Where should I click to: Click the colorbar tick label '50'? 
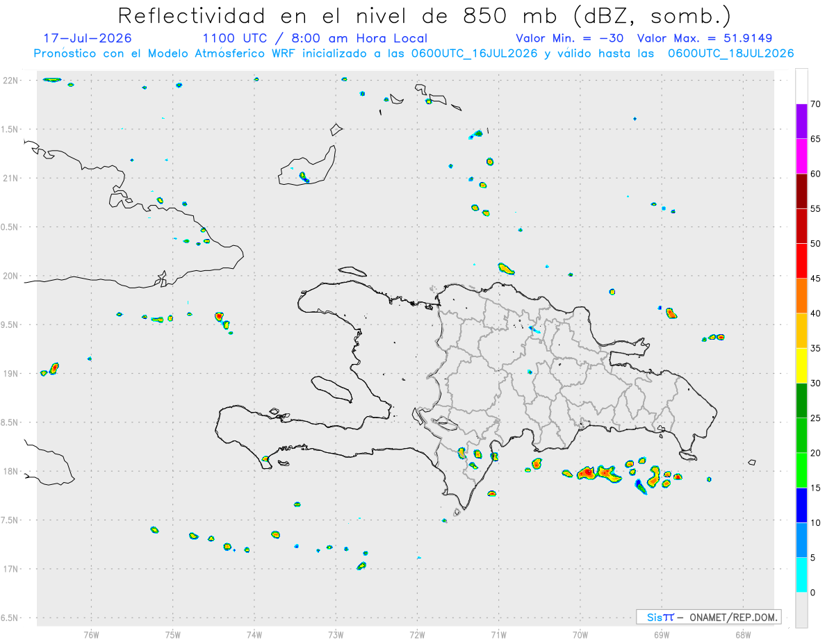816,244
